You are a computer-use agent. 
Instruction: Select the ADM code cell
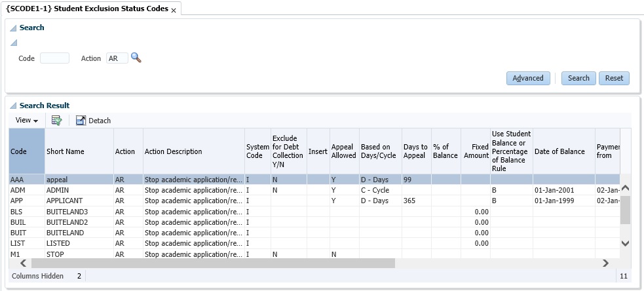27,190
